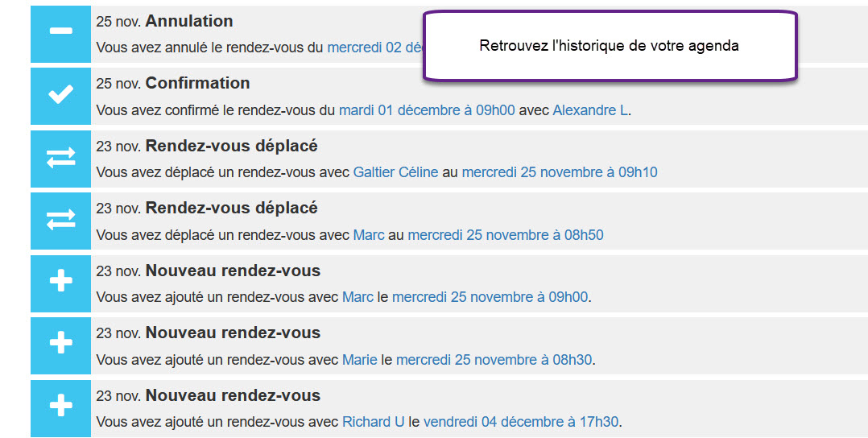Screen dimensions: 868x438
Task: Go to mercredi 25 novembre à 09h10
Action: tap(560, 172)
